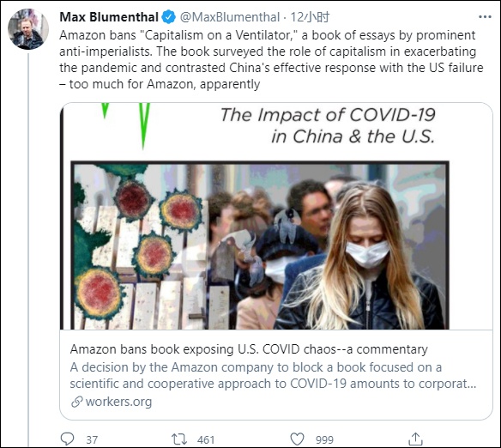Screen dimensions: 501x448
Task: Open Max Blumenthal display name link
Action: pyautogui.click(x=109, y=17)
